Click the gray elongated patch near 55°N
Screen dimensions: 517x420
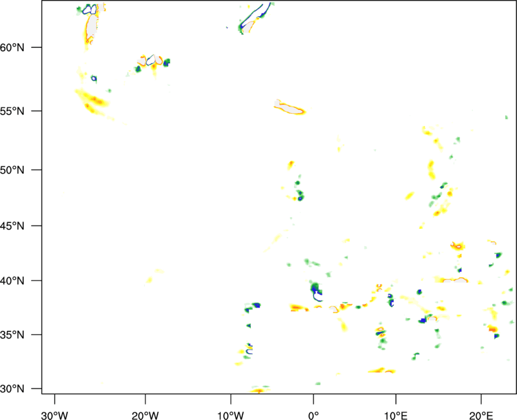[288, 107]
